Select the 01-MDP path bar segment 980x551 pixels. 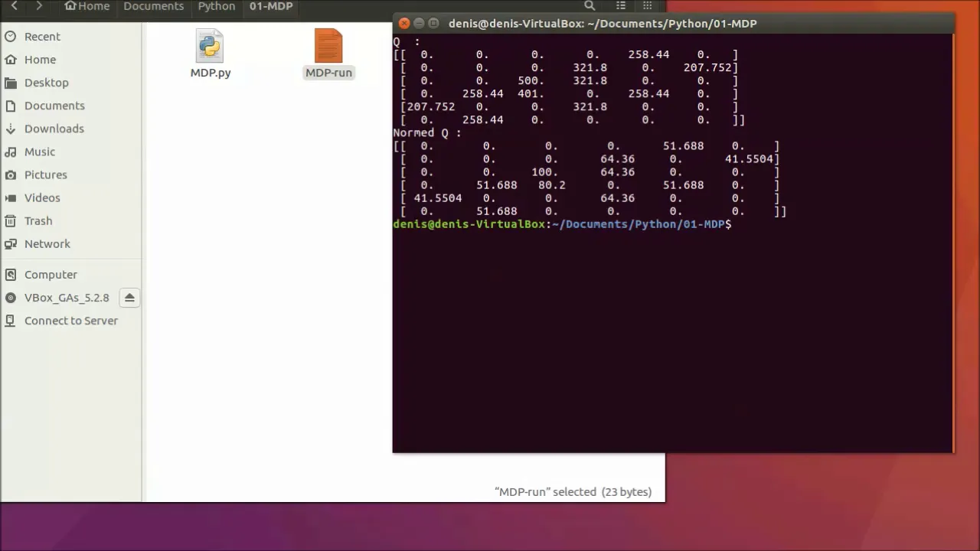(x=271, y=6)
